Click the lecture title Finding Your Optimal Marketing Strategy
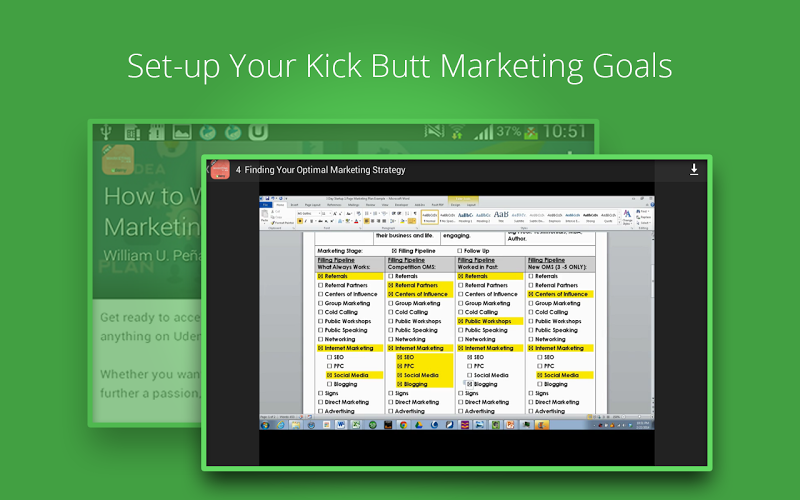 (x=324, y=170)
